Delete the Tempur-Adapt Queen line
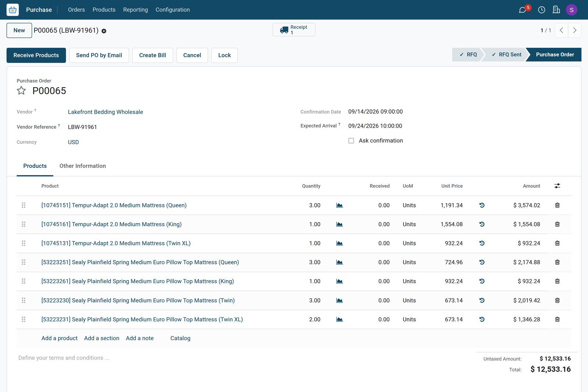Viewport: 588px width, 392px height. (x=557, y=205)
